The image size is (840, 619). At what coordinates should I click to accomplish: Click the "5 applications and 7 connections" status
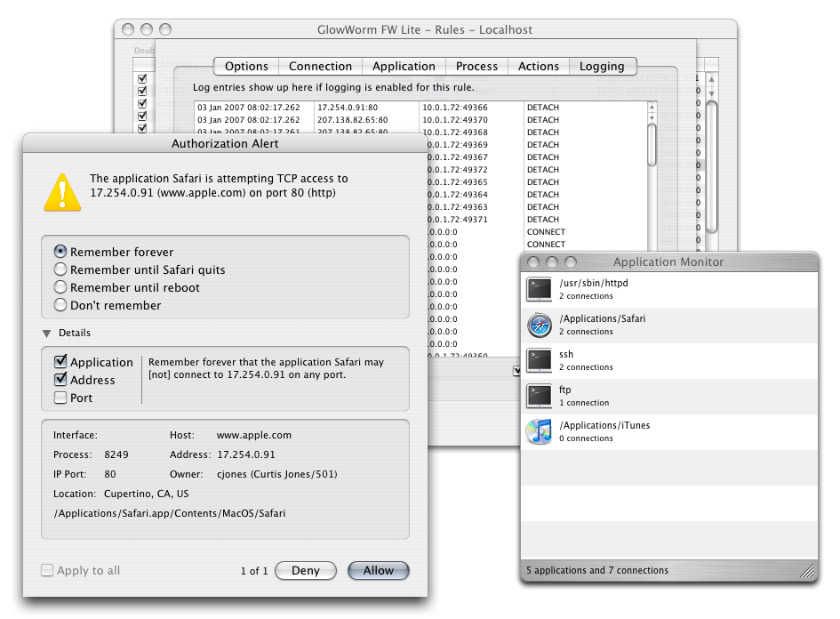(597, 570)
